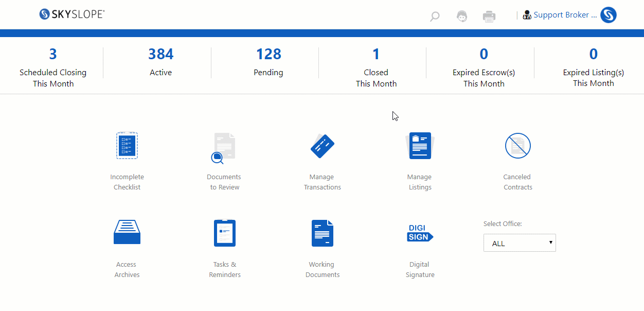Image resolution: width=644 pixels, height=311 pixels.
Task: Open the Working Documents file icon
Action: coord(323,233)
